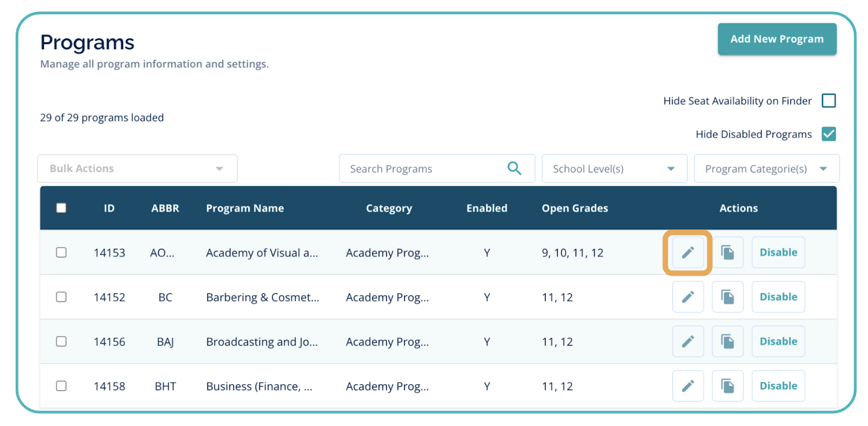Viewport: 868px width, 426px height.
Task: Copy program 14152 using duplicate icon
Action: tap(727, 297)
